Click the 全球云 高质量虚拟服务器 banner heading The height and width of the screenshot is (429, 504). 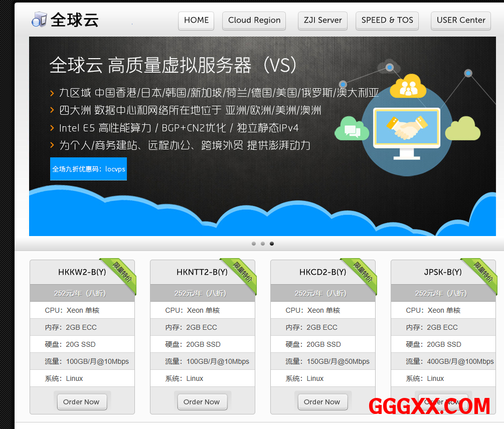[x=174, y=65]
